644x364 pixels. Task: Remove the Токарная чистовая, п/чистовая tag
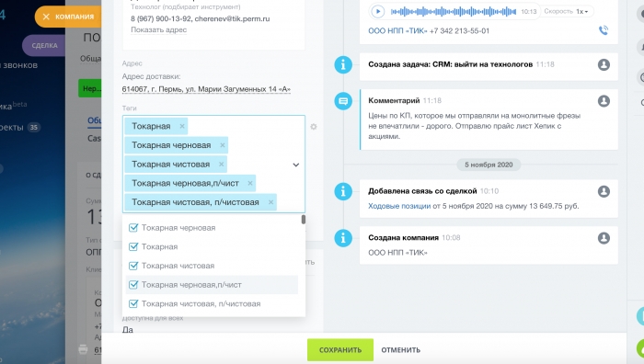point(270,202)
